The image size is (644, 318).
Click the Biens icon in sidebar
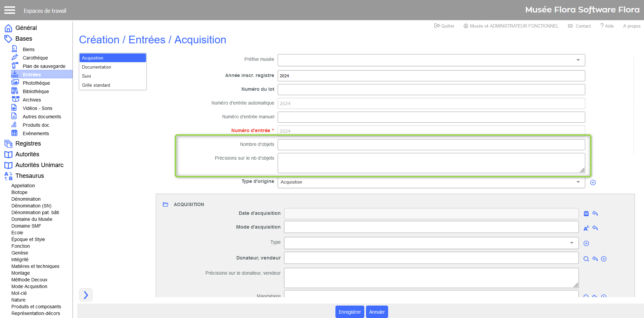[x=15, y=49]
